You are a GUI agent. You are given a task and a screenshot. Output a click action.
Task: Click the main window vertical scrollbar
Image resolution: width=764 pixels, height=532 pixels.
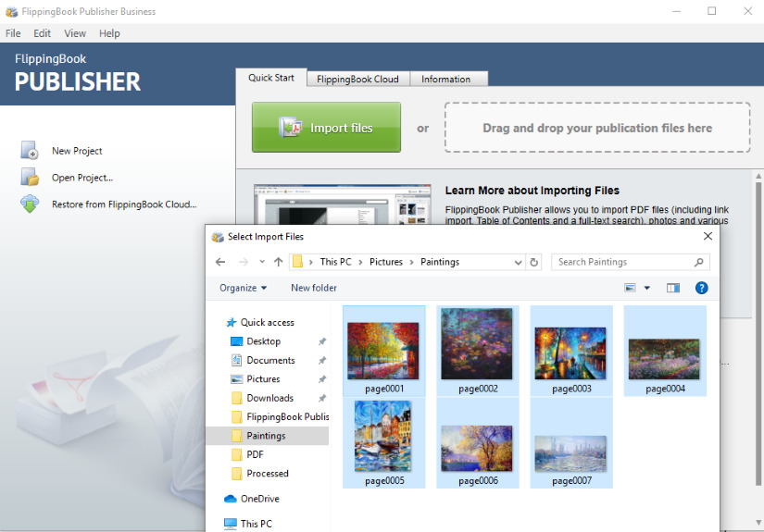[x=758, y=334]
